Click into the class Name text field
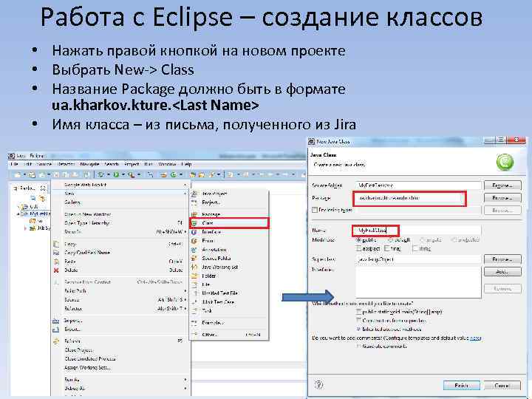Screen dimensions: 532x399 pyautogui.click(x=418, y=231)
